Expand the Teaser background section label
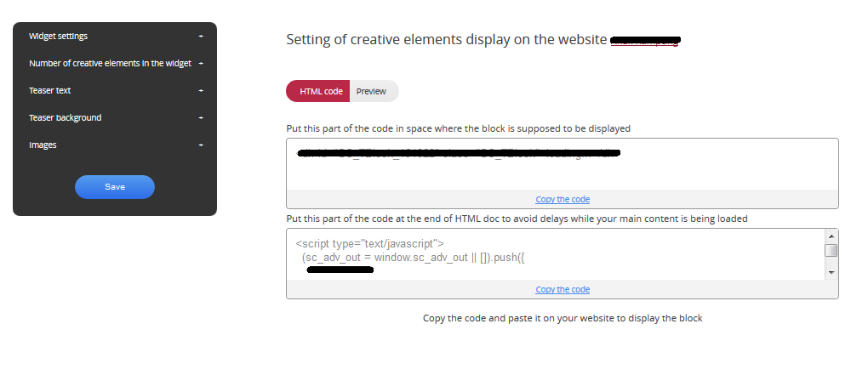 [x=65, y=118]
